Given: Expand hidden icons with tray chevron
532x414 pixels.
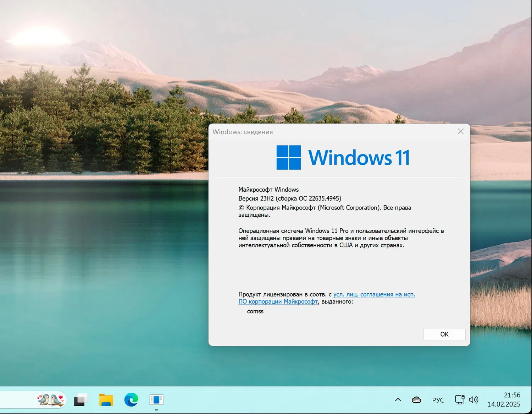Looking at the screenshot, I should point(398,399).
